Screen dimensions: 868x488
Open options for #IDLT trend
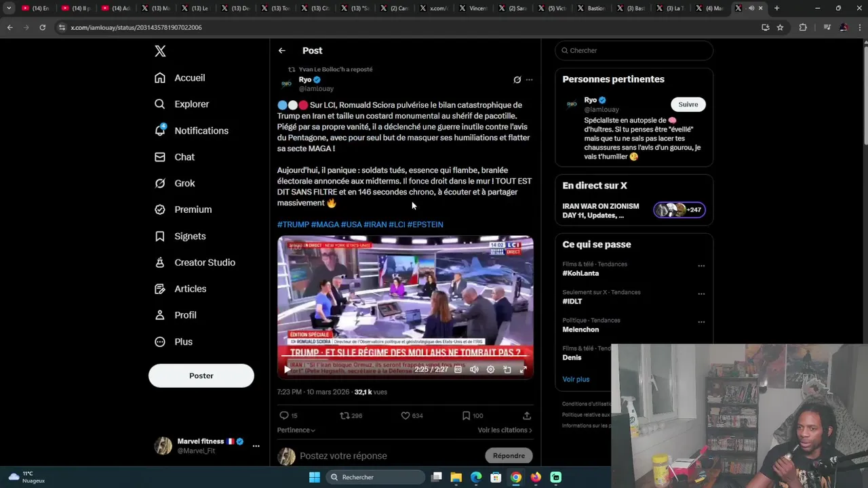pos(701,294)
